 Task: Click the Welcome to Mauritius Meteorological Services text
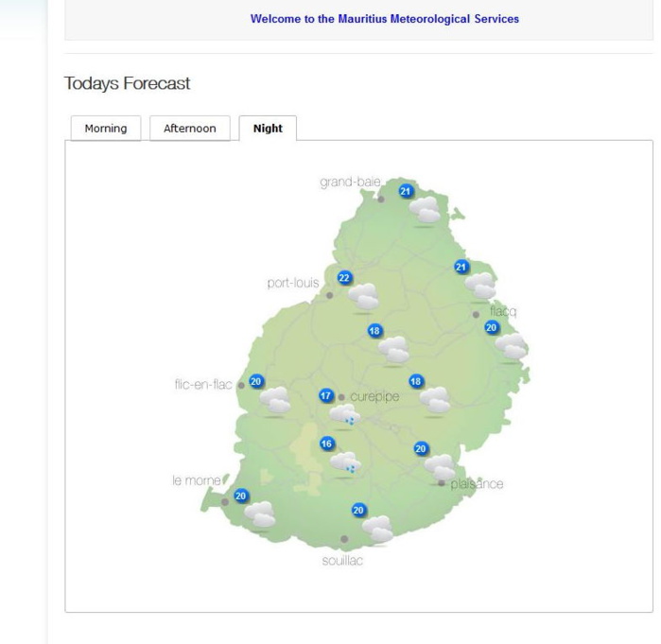point(384,19)
